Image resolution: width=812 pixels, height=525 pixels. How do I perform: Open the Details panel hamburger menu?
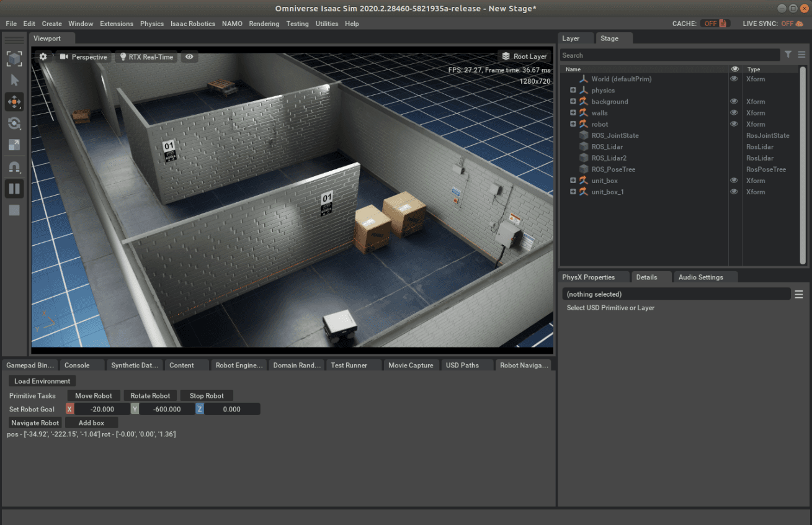[x=799, y=294]
